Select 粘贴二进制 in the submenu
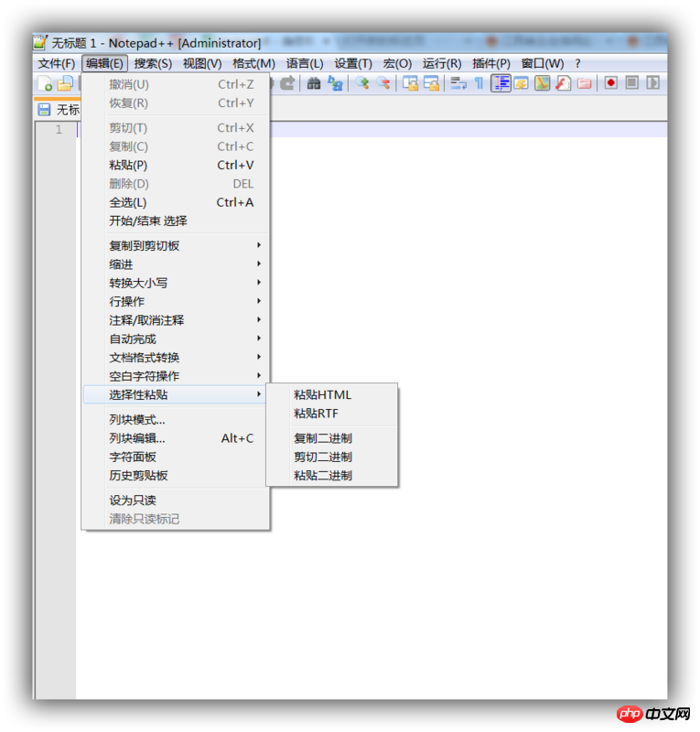This screenshot has height=732, width=700. (x=332, y=476)
